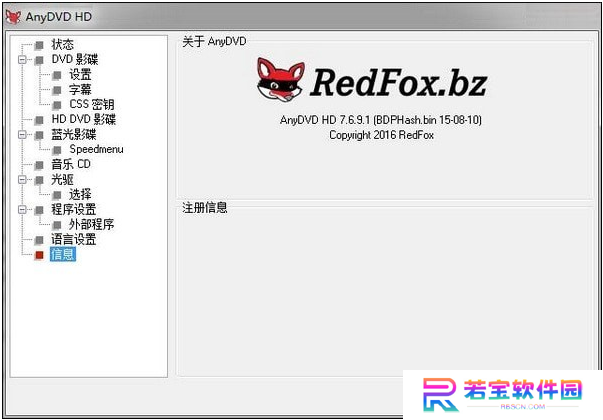603x420 pixels.
Task: Select 蓝光影碟 in the tree
Action: click(74, 134)
